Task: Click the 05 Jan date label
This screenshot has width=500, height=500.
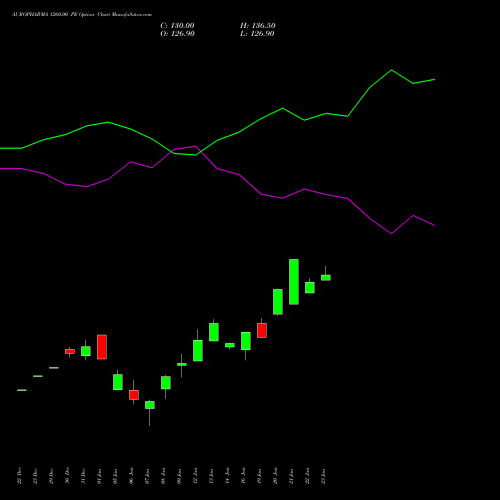Action: 115,476
